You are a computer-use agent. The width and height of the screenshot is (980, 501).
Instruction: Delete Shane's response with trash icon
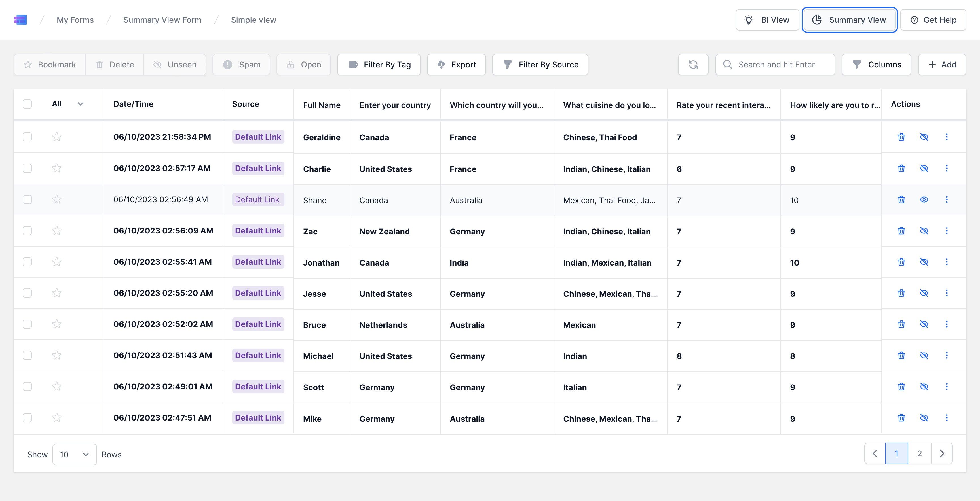(901, 199)
